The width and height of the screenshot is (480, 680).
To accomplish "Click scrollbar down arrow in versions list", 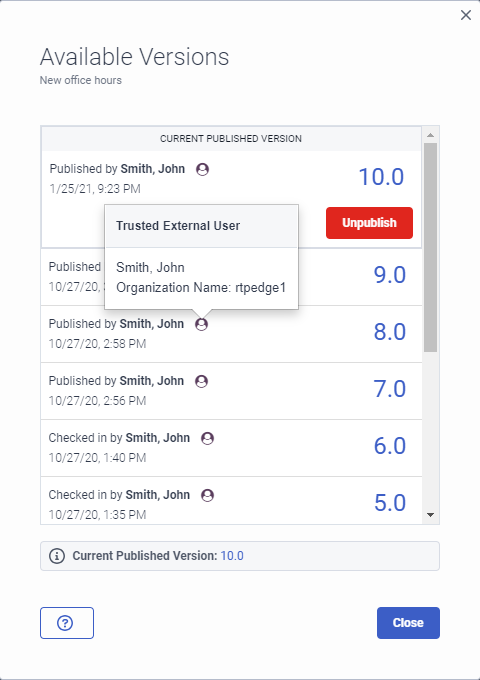I will coord(431,515).
